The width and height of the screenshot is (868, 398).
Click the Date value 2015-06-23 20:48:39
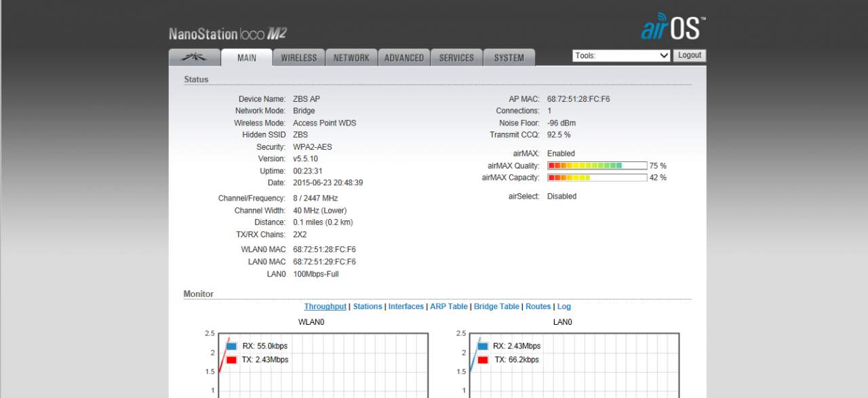tap(328, 183)
